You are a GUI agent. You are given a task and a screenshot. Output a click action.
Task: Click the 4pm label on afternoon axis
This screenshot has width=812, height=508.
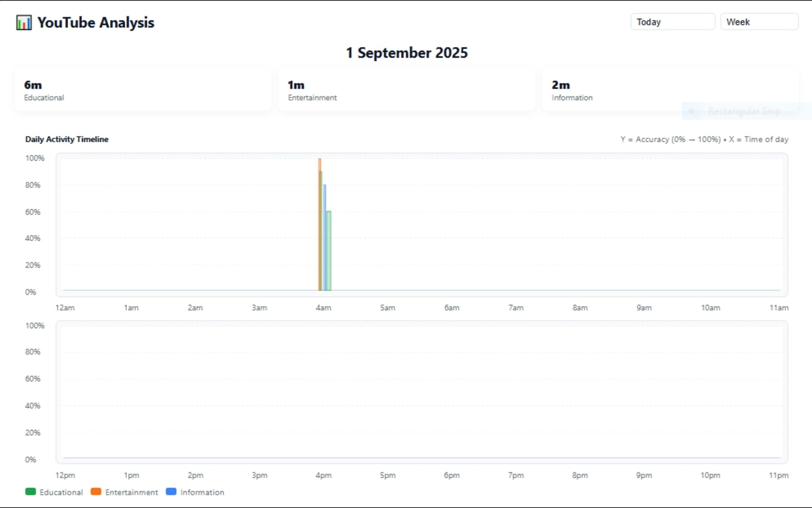[x=323, y=476]
